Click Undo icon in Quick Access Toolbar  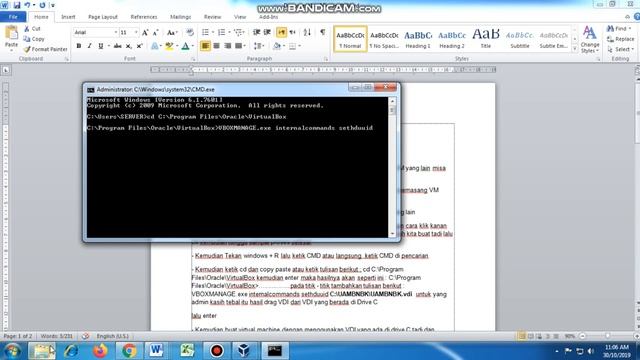click(x=27, y=5)
